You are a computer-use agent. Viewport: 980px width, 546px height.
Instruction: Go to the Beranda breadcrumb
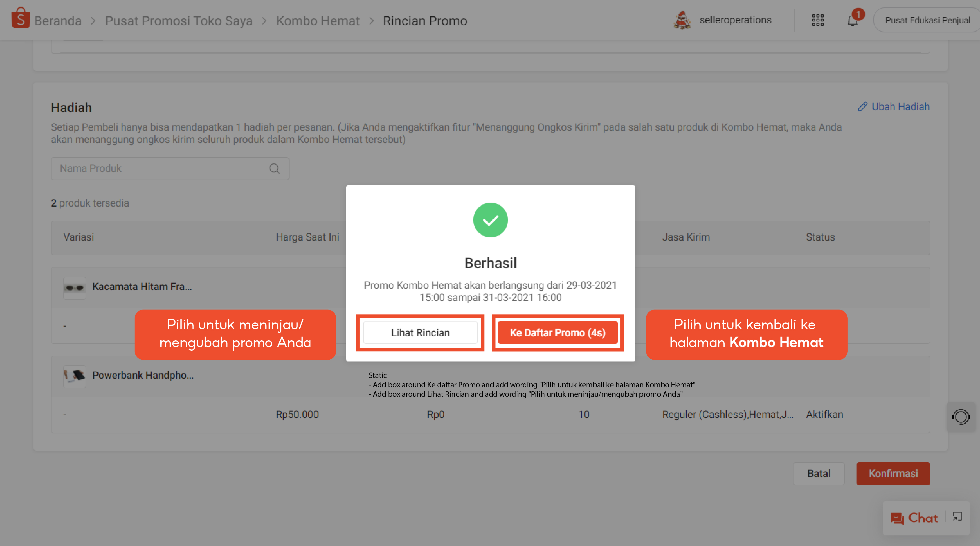(x=58, y=21)
